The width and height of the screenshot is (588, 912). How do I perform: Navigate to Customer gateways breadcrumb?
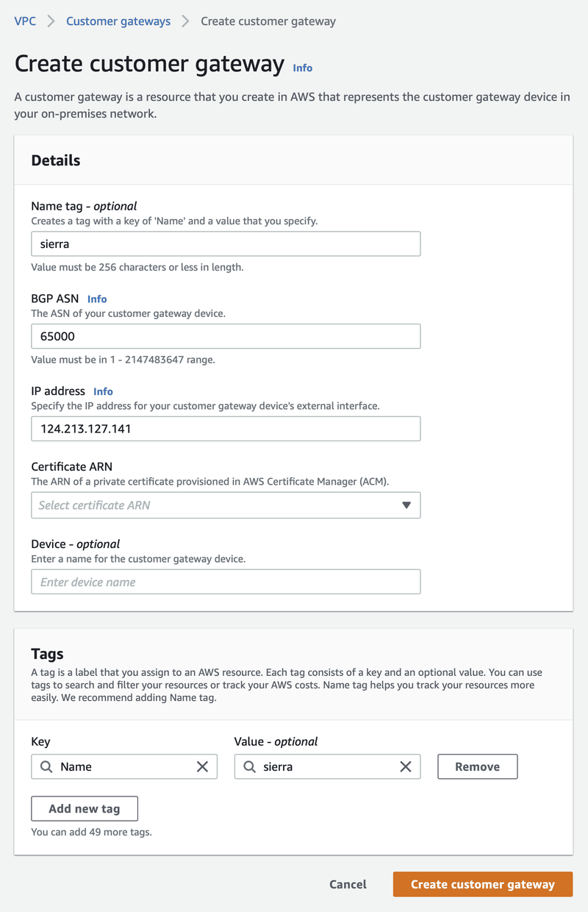(118, 21)
